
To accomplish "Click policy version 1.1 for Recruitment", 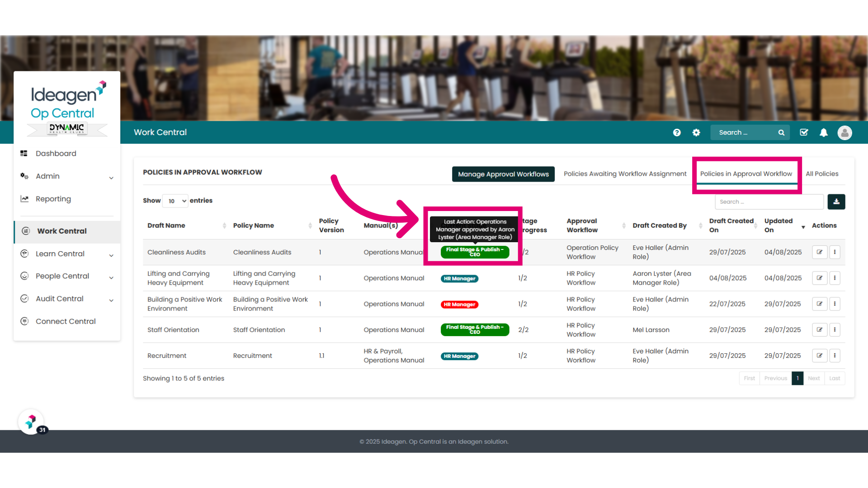I will 321,356.
